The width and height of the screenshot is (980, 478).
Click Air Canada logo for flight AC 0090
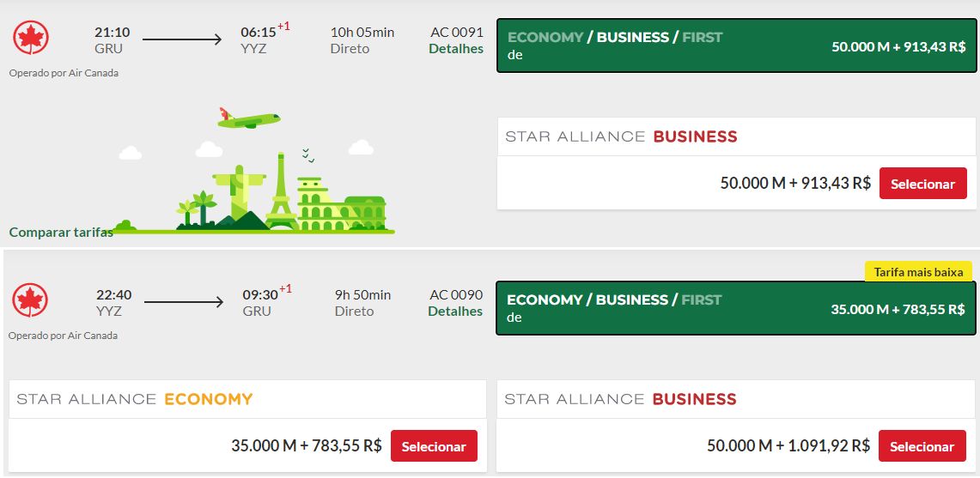(30, 300)
